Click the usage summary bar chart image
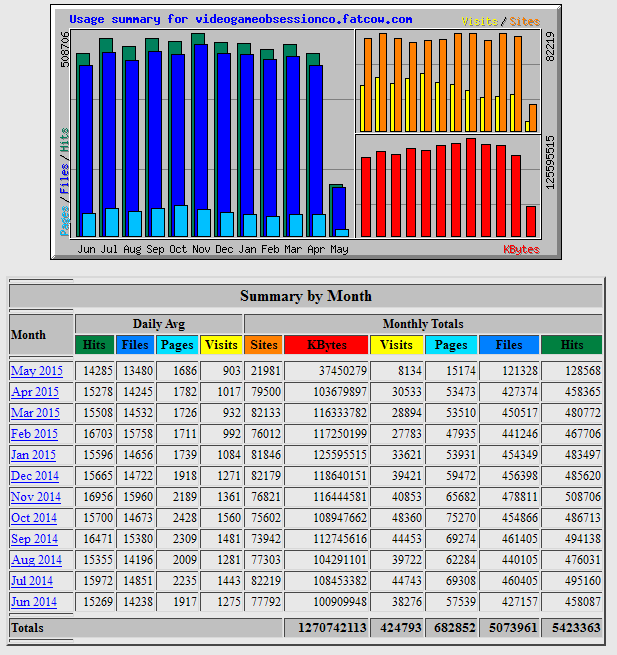This screenshot has height=655, width=617. (x=304, y=131)
